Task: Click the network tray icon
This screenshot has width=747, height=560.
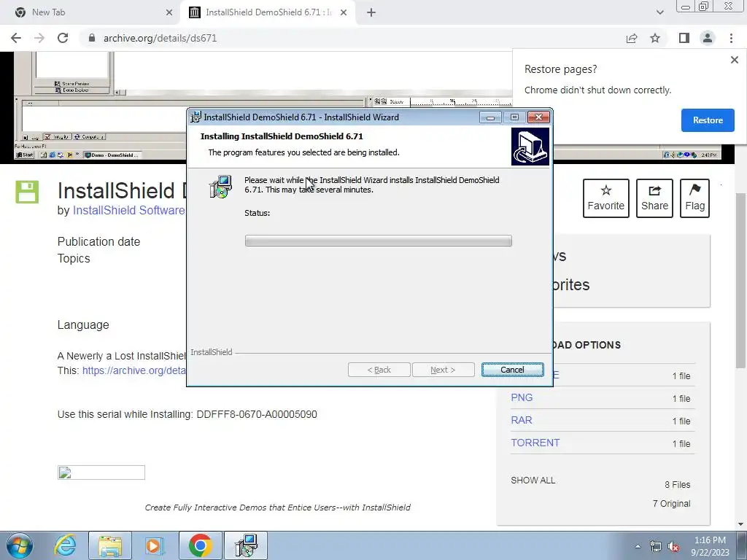Action: (x=656, y=547)
